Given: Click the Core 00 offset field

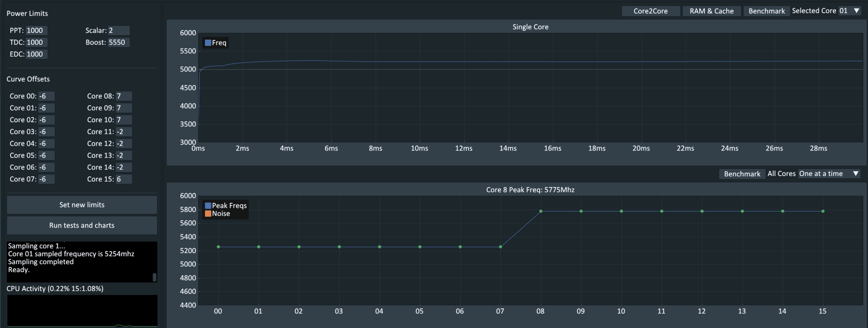Looking at the screenshot, I should pyautogui.click(x=46, y=96).
